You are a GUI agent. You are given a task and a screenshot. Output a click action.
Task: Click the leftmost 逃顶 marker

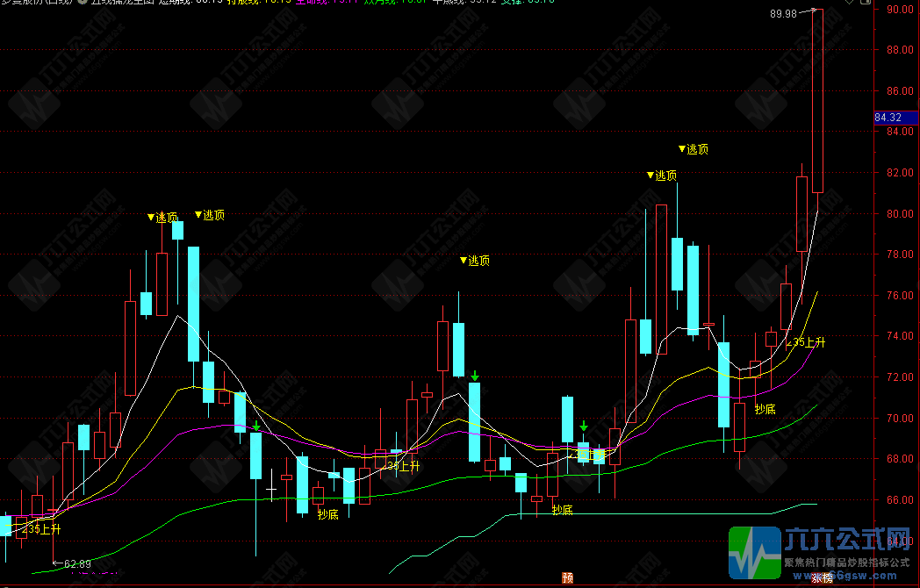(162, 217)
